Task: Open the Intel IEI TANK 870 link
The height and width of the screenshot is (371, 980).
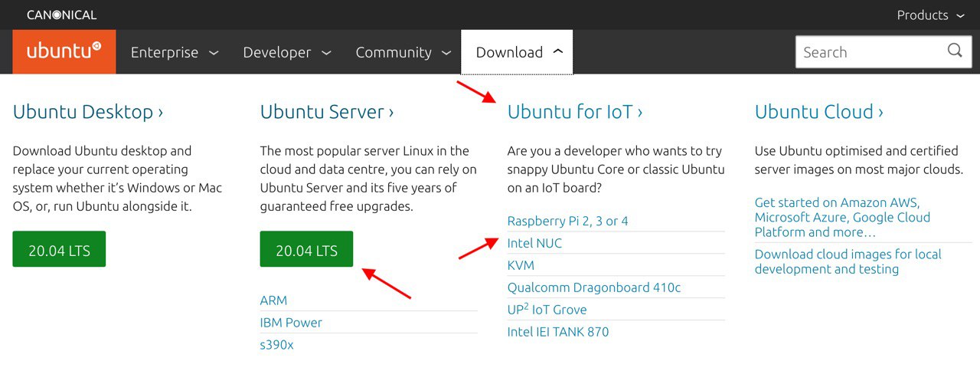Action: coord(558,332)
